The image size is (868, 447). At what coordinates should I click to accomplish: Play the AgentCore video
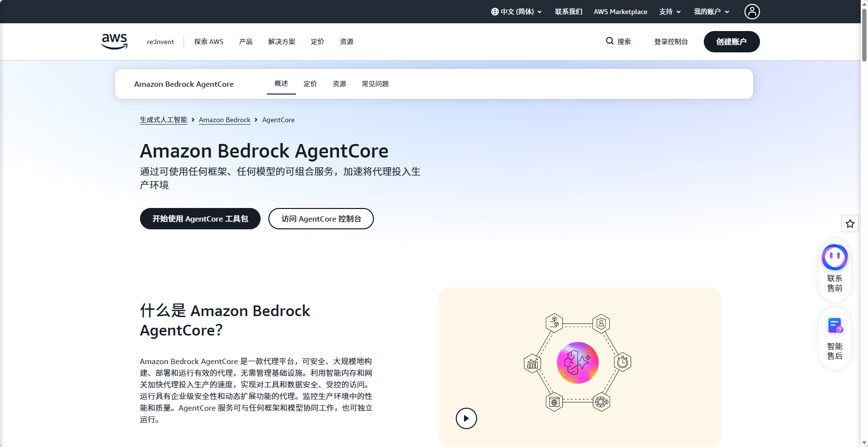(x=466, y=418)
